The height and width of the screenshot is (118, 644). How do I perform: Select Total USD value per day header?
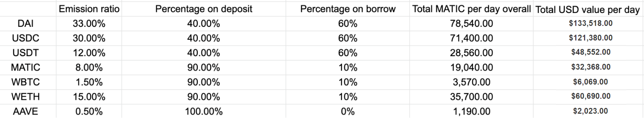pos(587,10)
